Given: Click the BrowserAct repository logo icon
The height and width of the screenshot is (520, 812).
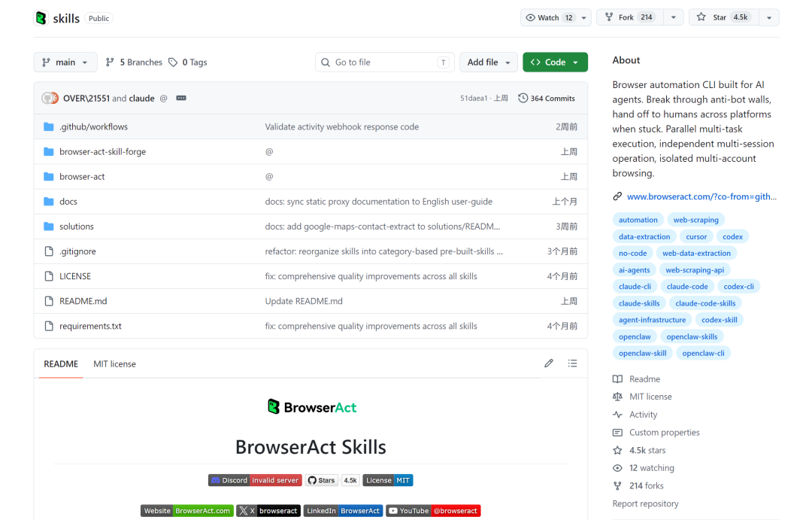Looking at the screenshot, I should 41,18.
